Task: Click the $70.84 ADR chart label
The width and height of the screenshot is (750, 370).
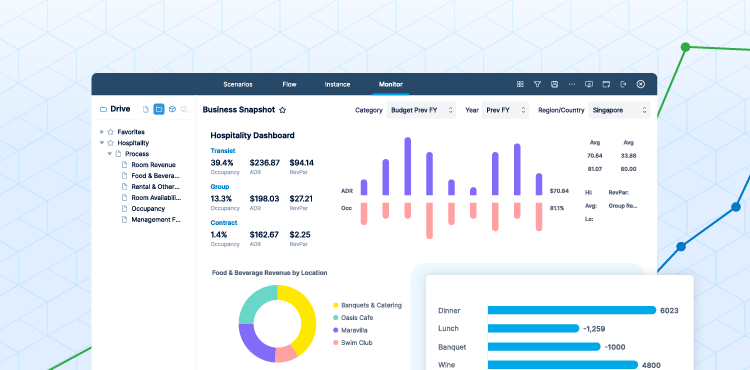Action: (559, 191)
